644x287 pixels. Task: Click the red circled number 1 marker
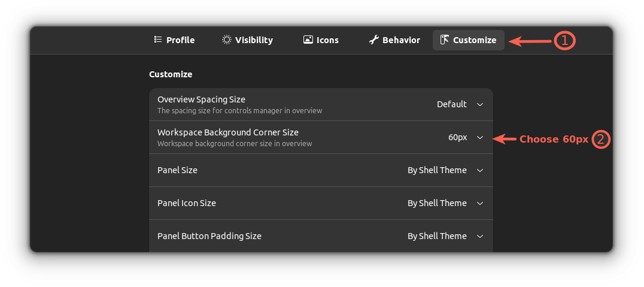(x=564, y=41)
